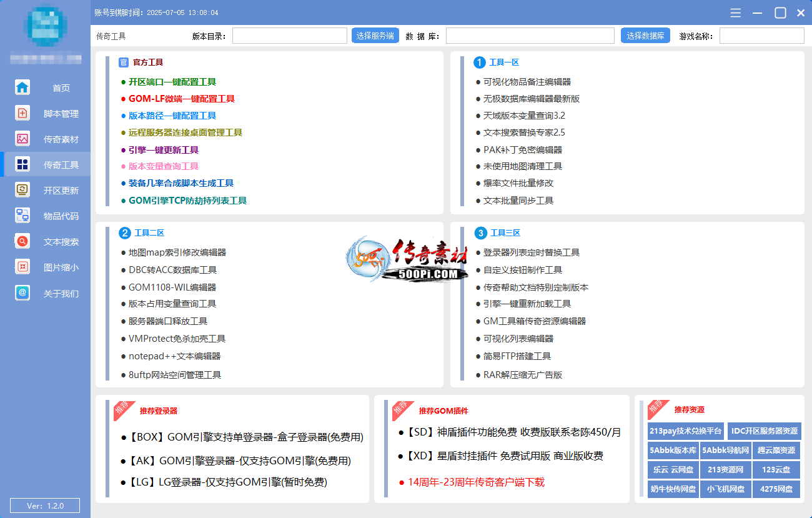
Task: Click the 关于我们 sidebar icon
Action: pos(22,292)
